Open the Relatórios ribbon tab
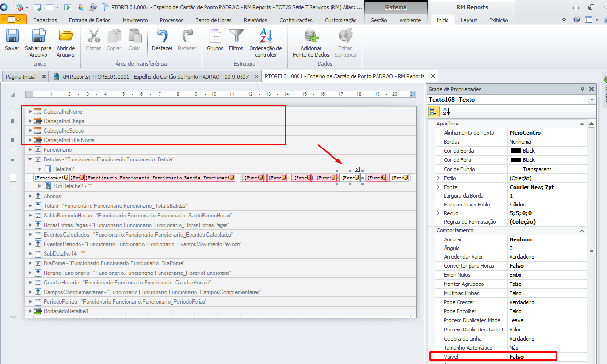Screen dimensions: 607x364 (x=255, y=20)
